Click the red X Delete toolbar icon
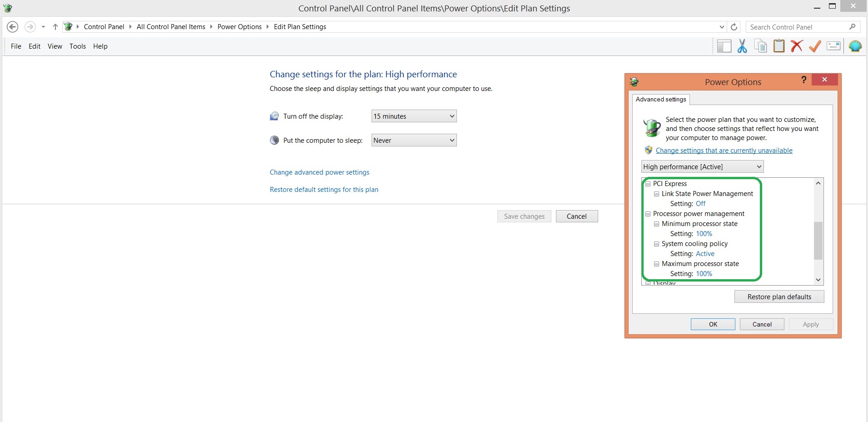 (797, 46)
